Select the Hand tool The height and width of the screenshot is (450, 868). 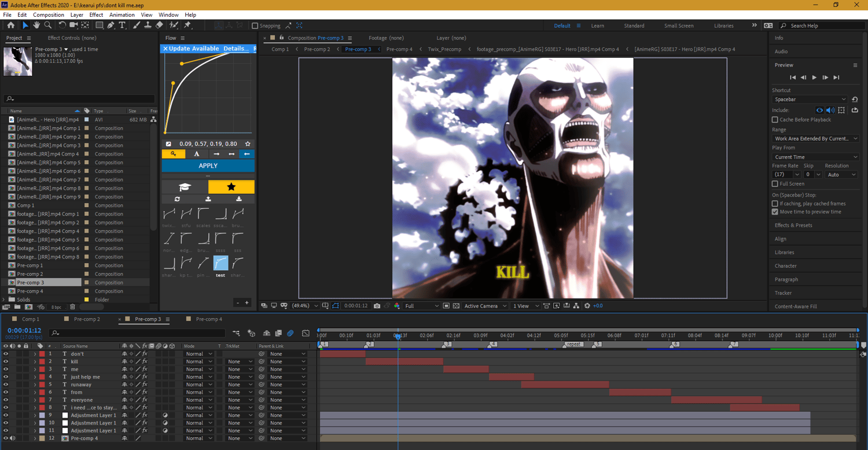36,25
